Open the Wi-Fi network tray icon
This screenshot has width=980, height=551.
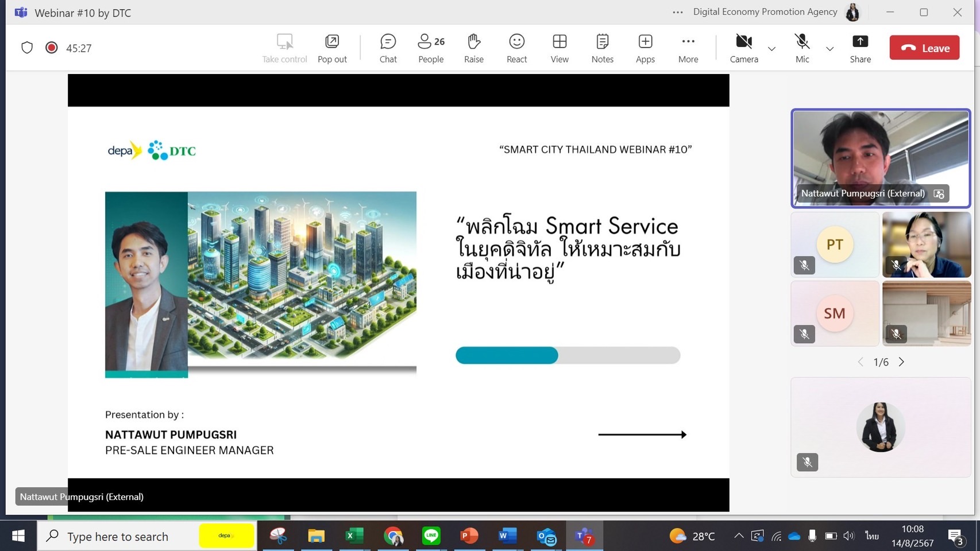coord(776,536)
